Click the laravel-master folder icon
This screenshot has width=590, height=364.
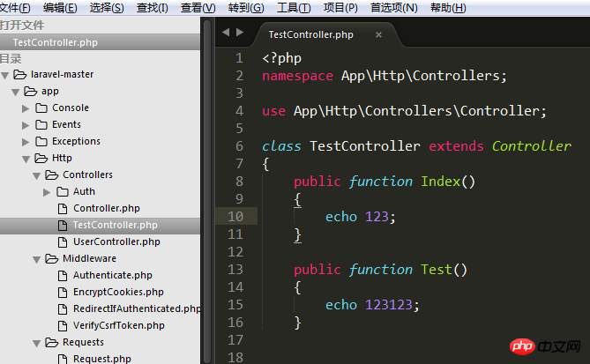tap(20, 74)
